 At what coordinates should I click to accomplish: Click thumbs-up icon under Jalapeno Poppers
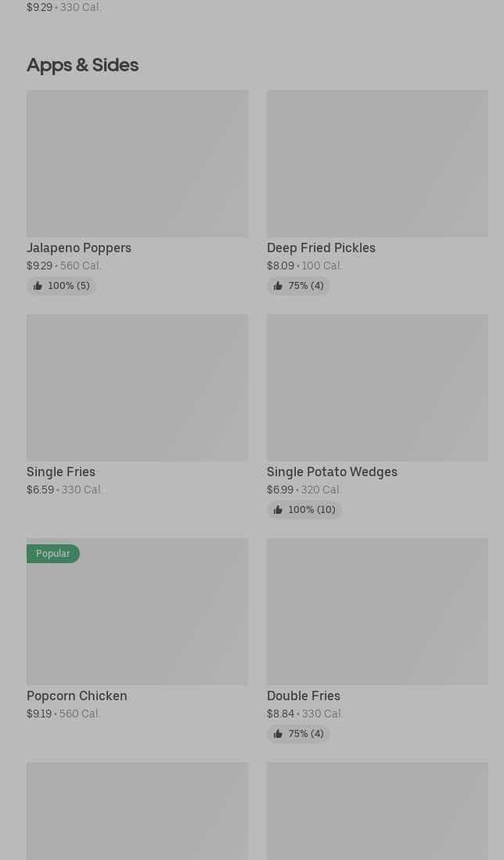click(38, 286)
